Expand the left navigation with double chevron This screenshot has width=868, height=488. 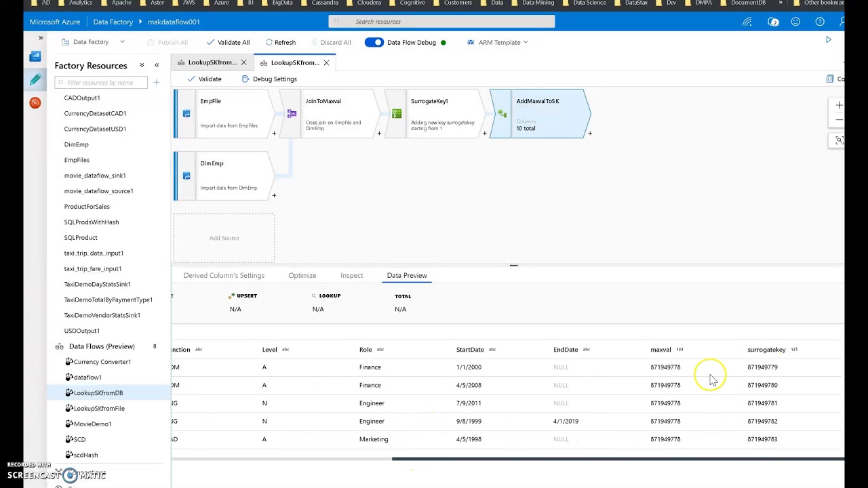[x=40, y=38]
